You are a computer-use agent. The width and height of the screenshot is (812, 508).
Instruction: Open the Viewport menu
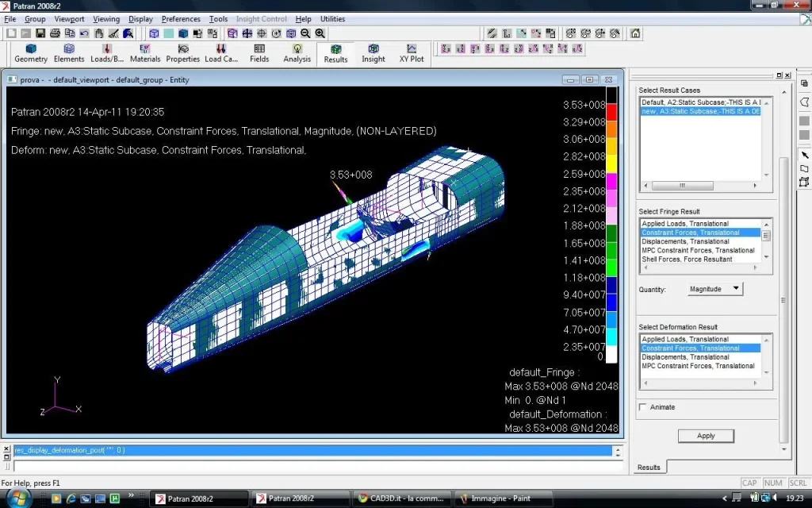[70, 19]
